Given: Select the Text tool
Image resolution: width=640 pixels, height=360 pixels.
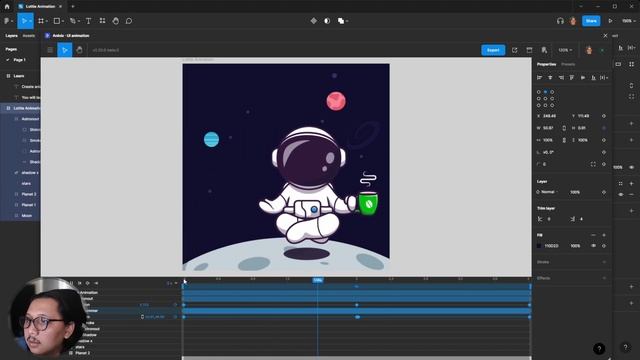Looking at the screenshot, I should click(x=89, y=21).
